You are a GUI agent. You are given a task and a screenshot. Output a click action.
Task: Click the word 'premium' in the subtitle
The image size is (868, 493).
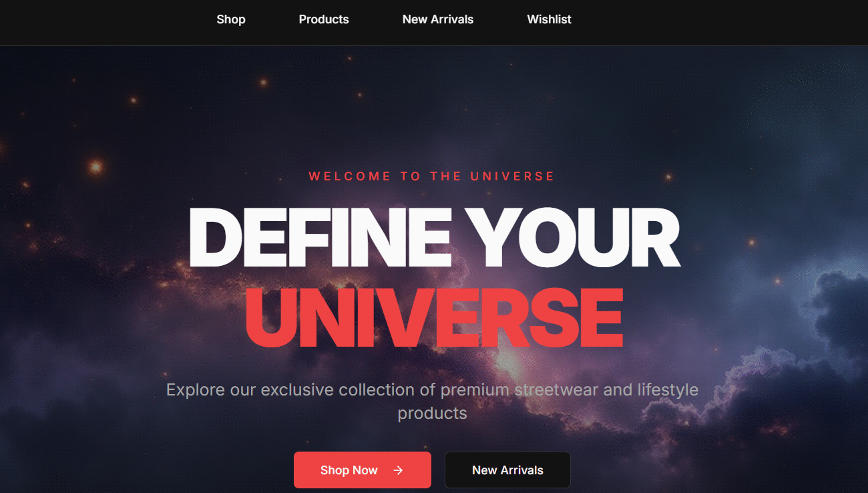475,390
